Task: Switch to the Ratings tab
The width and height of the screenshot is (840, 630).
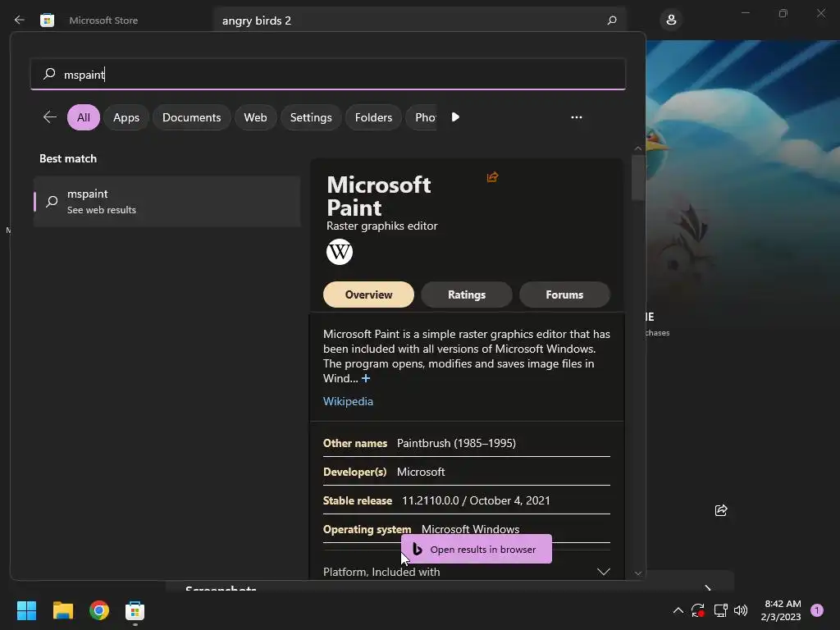Action: [467, 294]
